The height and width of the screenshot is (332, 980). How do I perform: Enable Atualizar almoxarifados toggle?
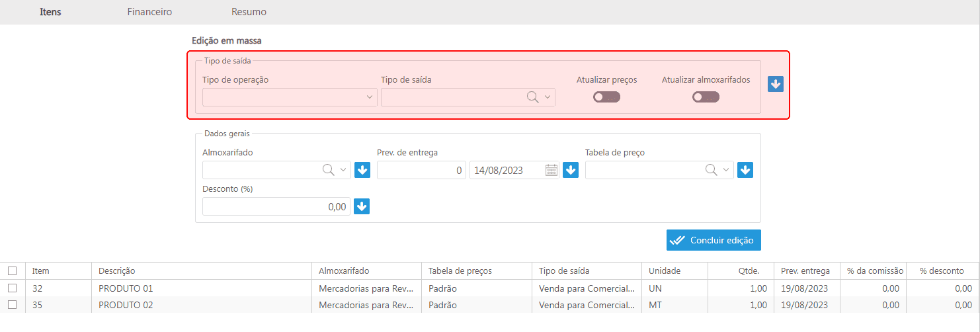706,97
